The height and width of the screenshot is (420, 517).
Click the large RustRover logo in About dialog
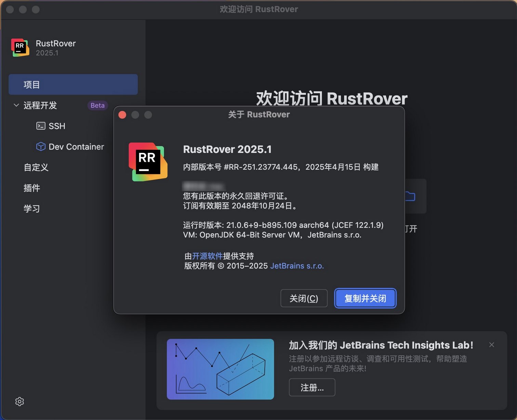point(148,162)
